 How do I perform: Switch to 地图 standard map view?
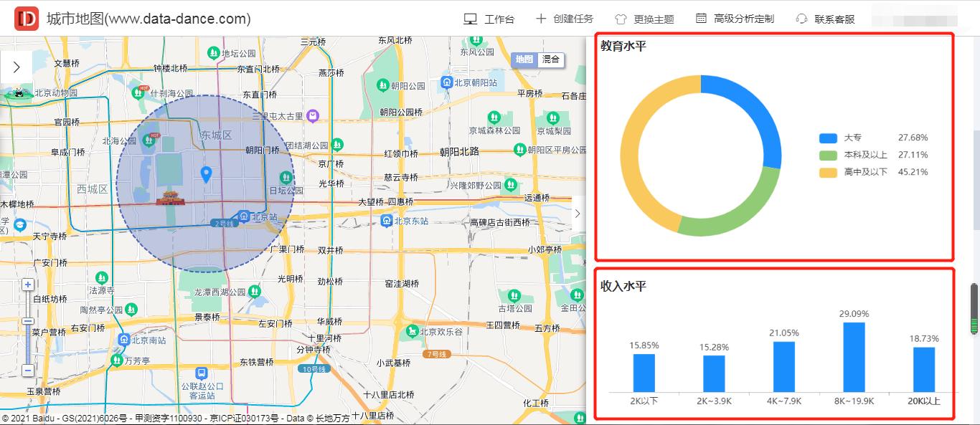pos(524,60)
